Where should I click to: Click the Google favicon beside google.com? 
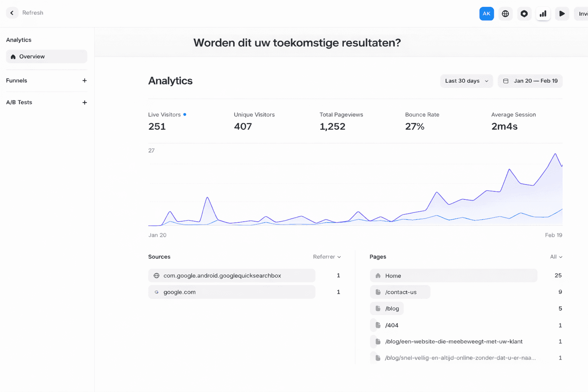coord(156,292)
